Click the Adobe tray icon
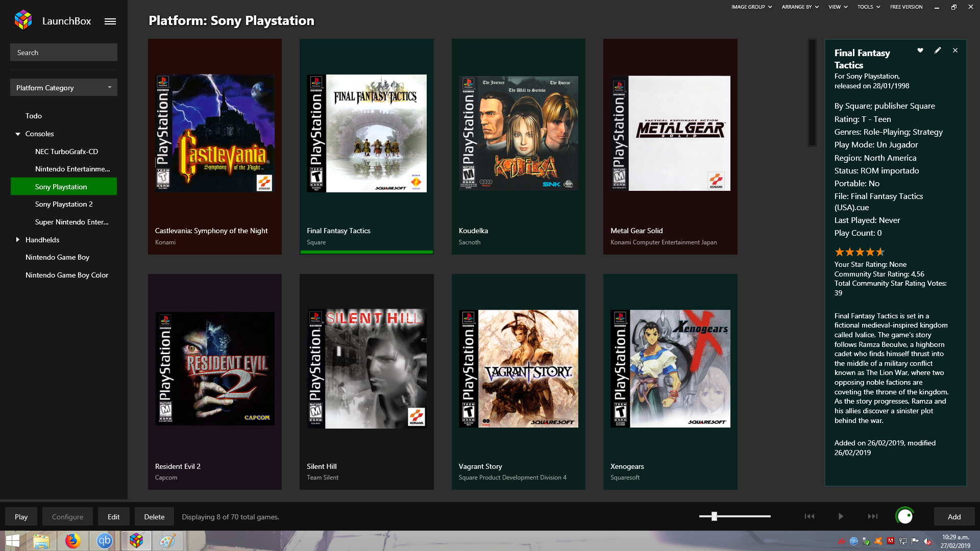 tap(891, 541)
